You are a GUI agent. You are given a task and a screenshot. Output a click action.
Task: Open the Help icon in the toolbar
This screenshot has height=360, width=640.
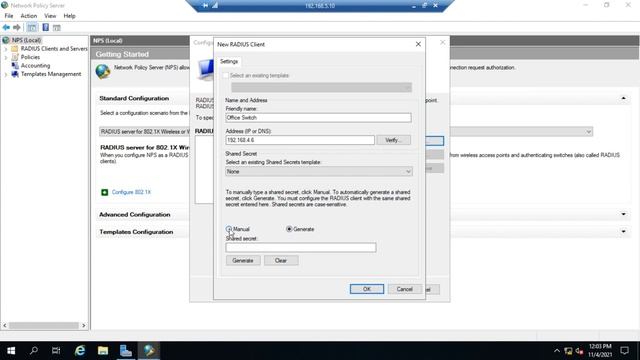point(45,27)
